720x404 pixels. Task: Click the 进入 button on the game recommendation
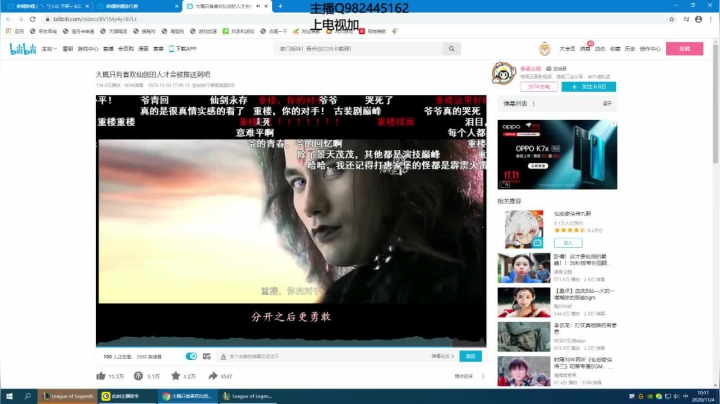click(x=568, y=242)
